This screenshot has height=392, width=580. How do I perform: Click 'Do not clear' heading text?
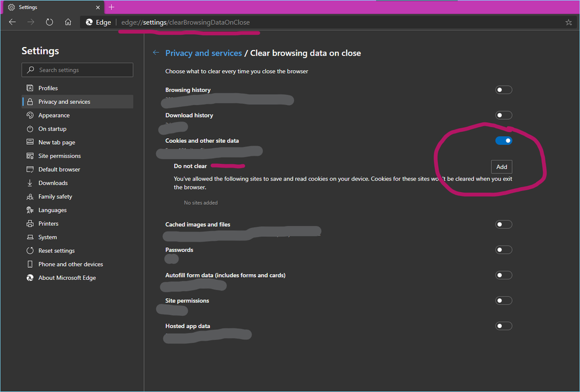(190, 166)
